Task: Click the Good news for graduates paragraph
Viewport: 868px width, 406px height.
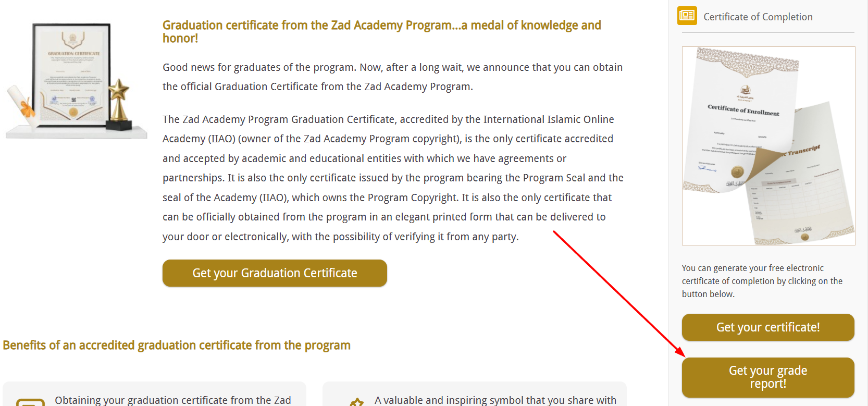Action: click(392, 77)
